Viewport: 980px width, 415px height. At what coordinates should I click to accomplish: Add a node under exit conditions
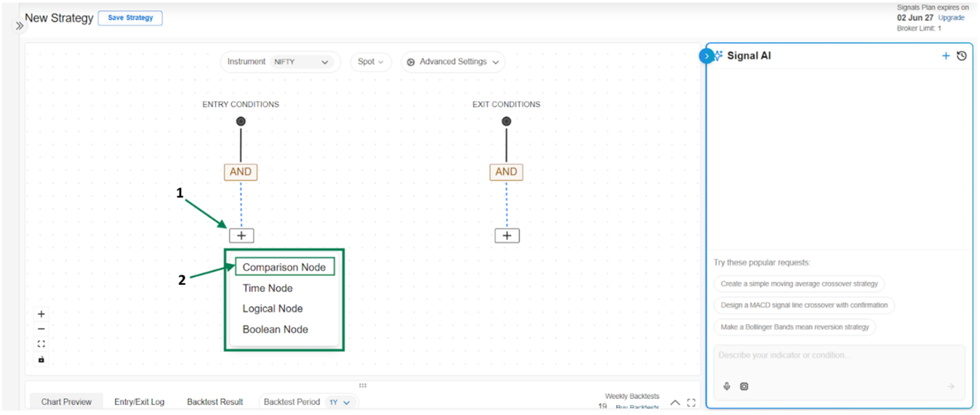point(507,235)
